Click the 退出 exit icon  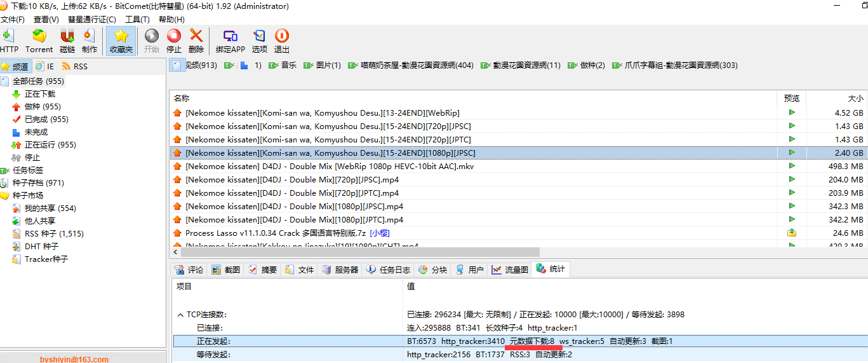click(x=282, y=41)
